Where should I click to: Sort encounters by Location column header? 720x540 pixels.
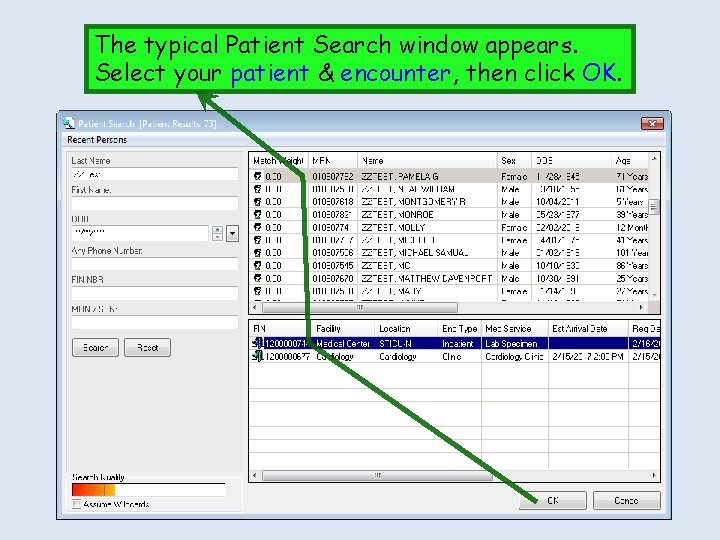pyautogui.click(x=406, y=329)
